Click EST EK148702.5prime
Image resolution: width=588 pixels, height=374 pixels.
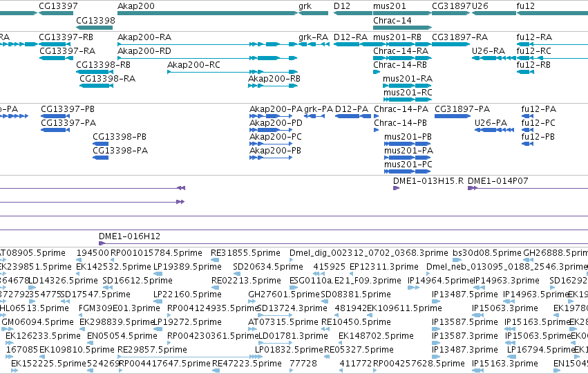[x=376, y=336]
